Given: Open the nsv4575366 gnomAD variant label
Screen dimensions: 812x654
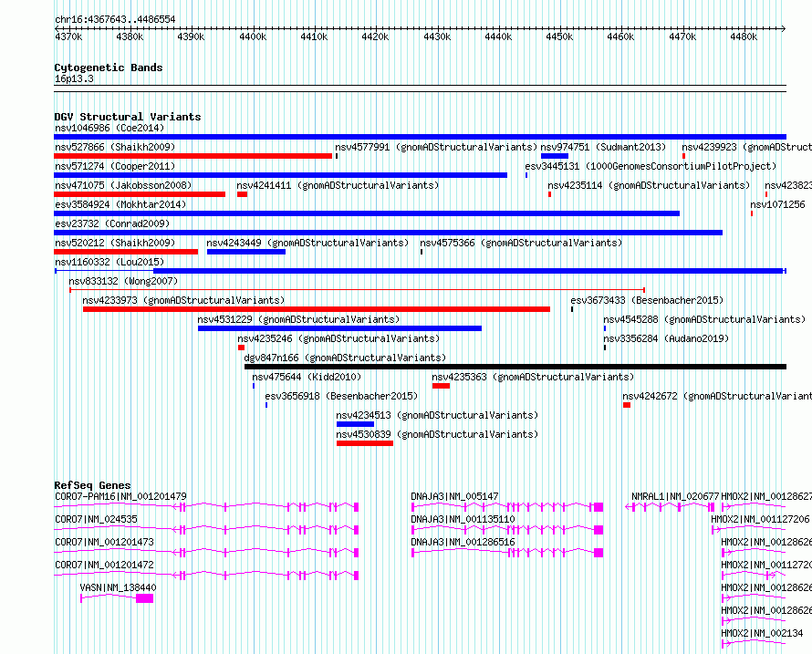Looking at the screenshot, I should click(x=521, y=243).
